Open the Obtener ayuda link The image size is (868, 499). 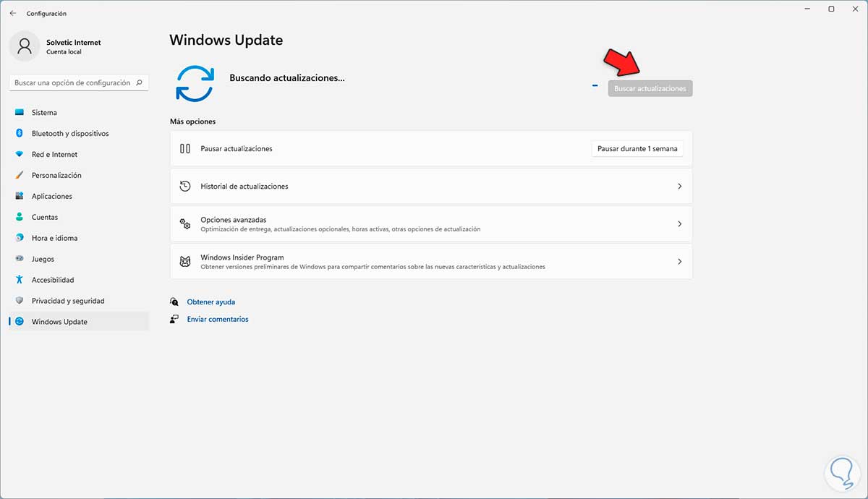[x=211, y=302]
